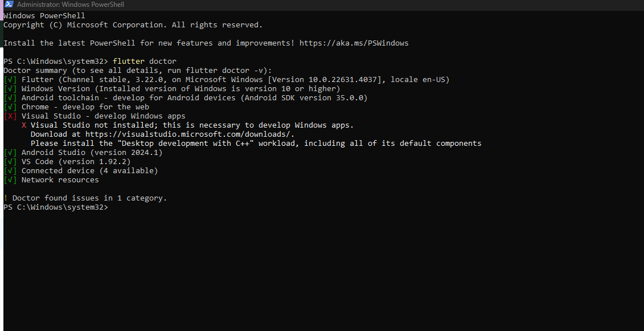Click the check mark beside Chrome
The height and width of the screenshot is (331, 644).
10,107
